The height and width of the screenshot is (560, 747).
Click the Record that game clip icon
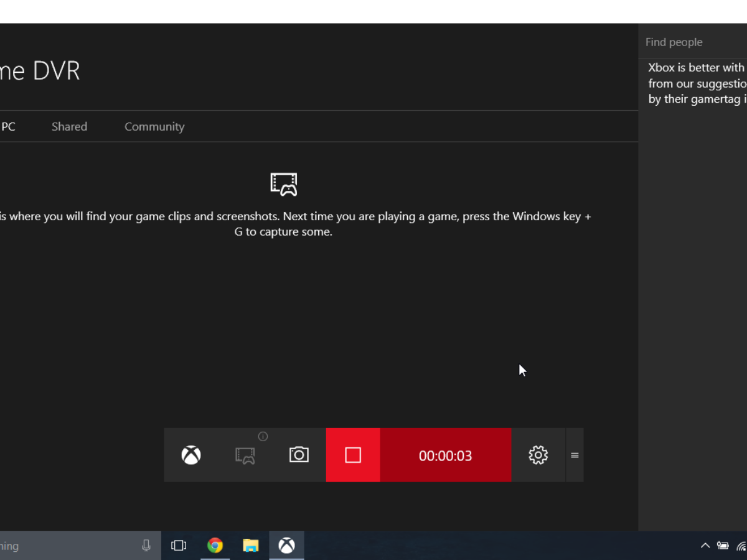(245, 455)
